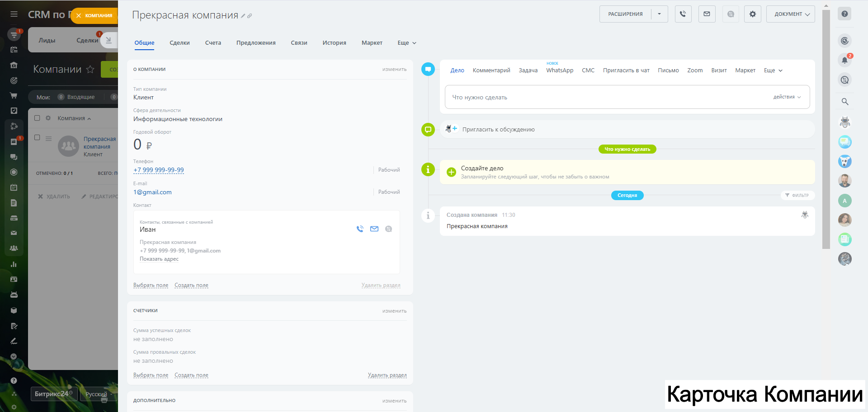Open the История tab
The height and width of the screenshot is (412, 868).
tap(334, 43)
